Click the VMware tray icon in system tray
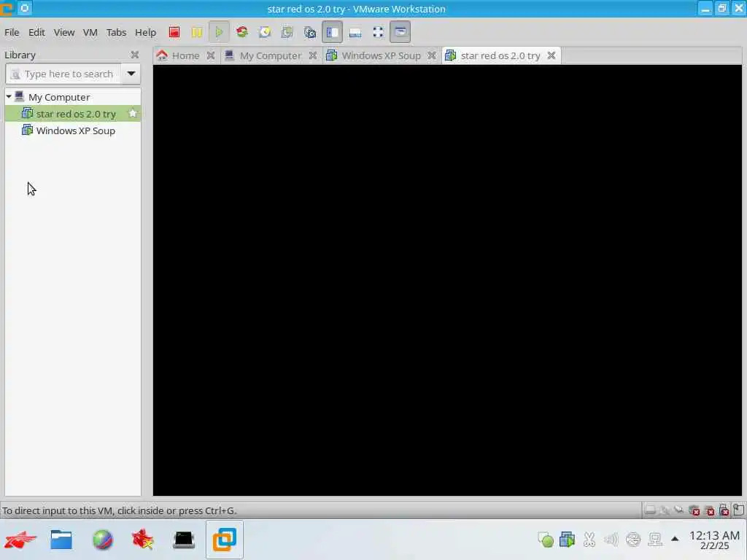Viewport: 747px width, 560px height. coord(568,540)
